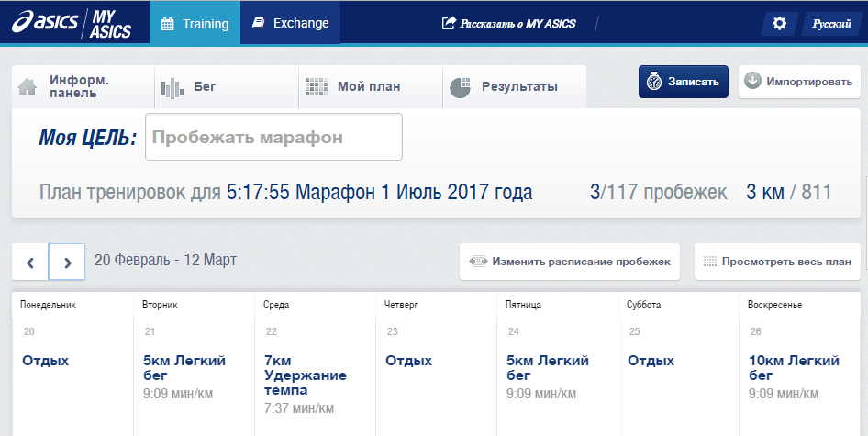Open settings via the gear icon
Screen dimensions: 868x436
[x=779, y=23]
